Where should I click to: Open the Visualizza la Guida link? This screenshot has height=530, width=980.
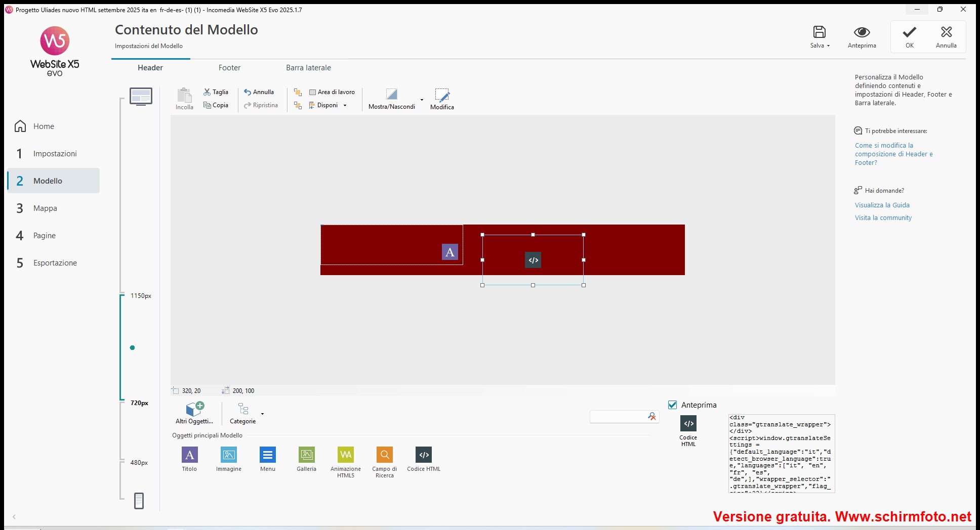pos(882,205)
